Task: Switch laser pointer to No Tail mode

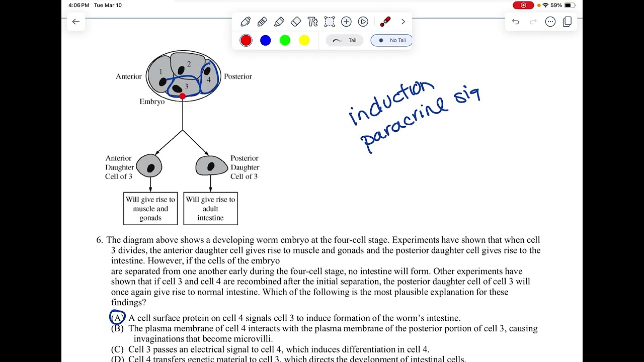Action: [x=391, y=40]
